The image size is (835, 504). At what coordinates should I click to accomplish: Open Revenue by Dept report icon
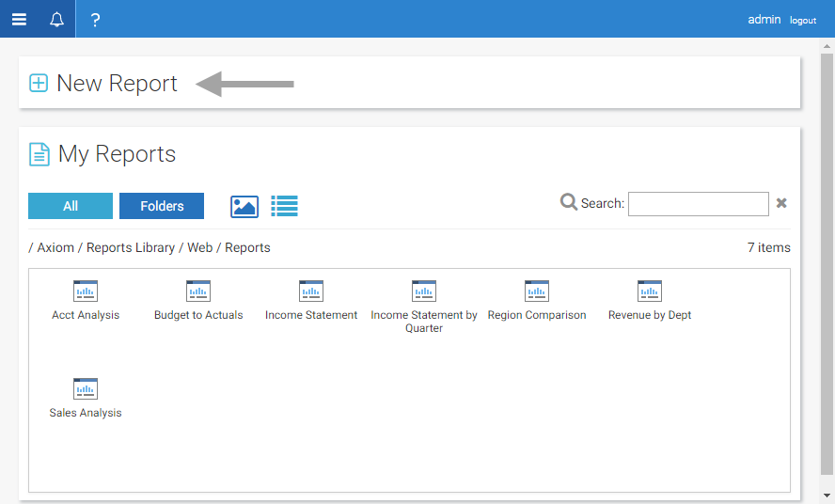650,291
